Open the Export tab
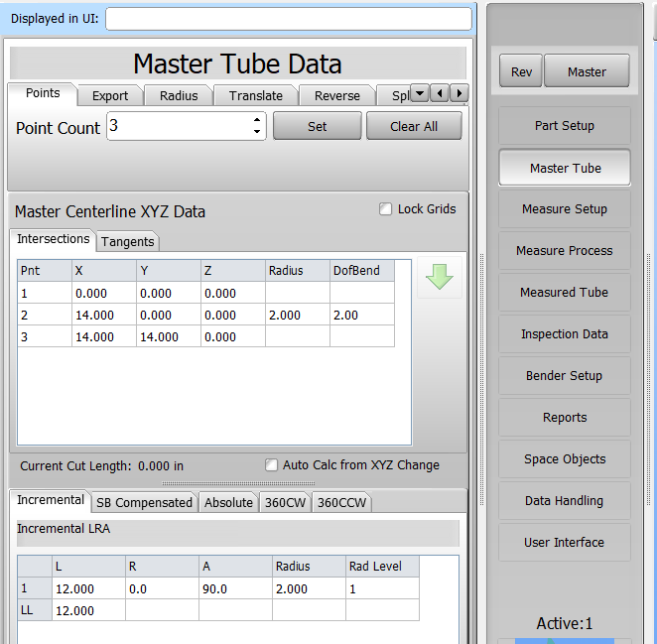657x644 pixels. [110, 95]
